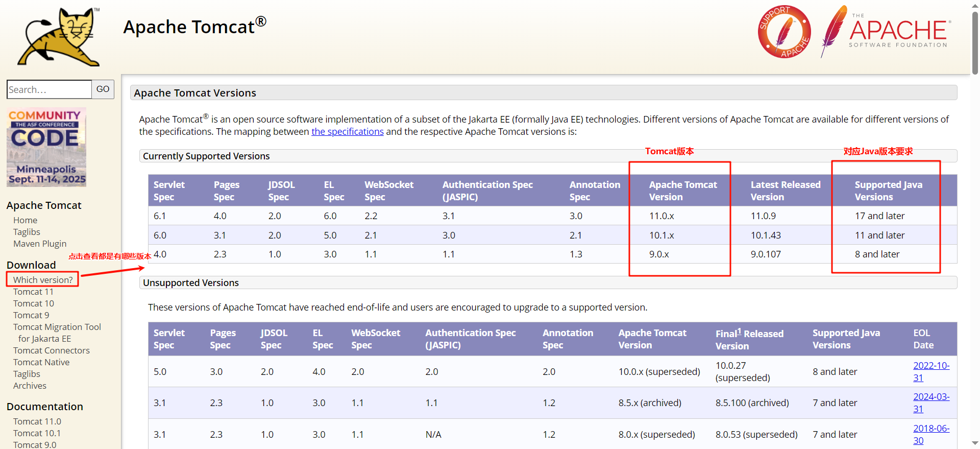The height and width of the screenshot is (449, 980).
Task: Open Taglibs under Download section
Action: pyautogui.click(x=27, y=374)
